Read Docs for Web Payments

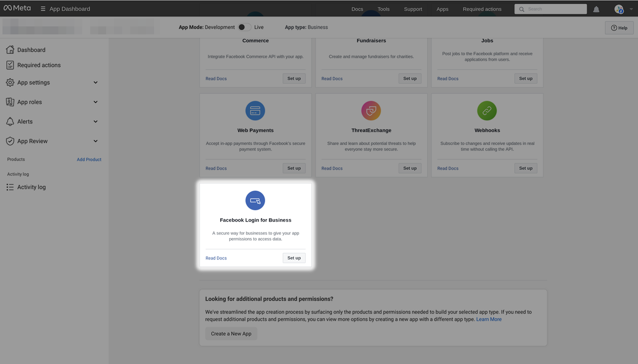[216, 168]
